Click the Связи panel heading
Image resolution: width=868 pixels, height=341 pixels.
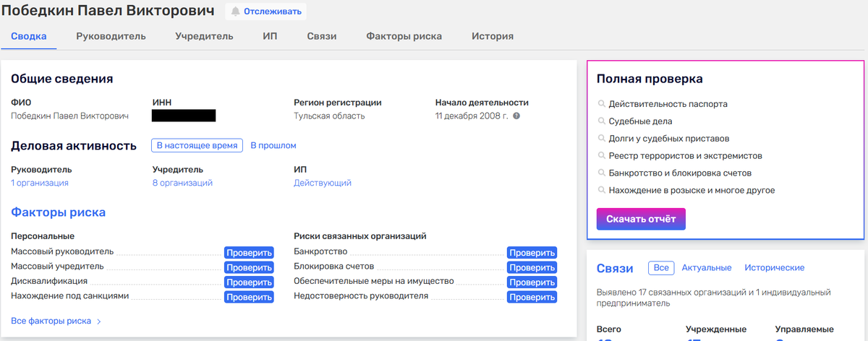point(615,269)
